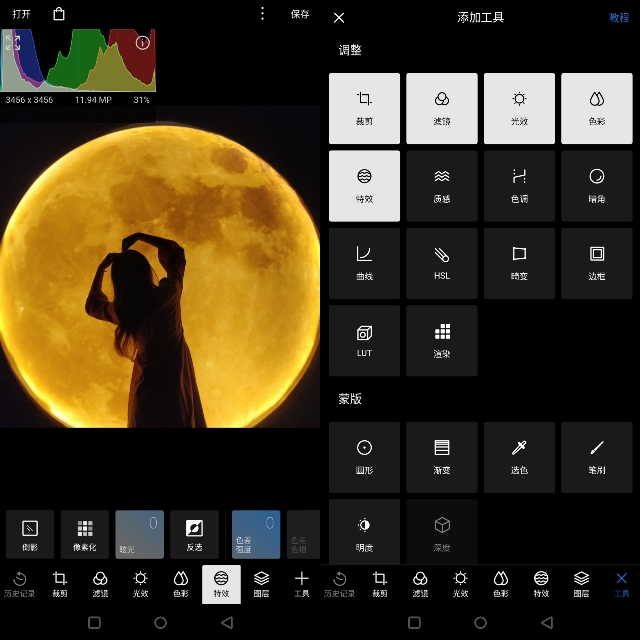Add the LUT tool tile
The height and width of the screenshot is (640, 640).
pyautogui.click(x=364, y=341)
